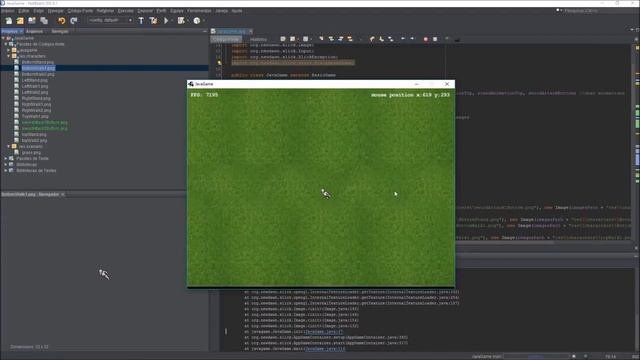Open the Ajuda menu
640x360 pixels.
pos(237,11)
